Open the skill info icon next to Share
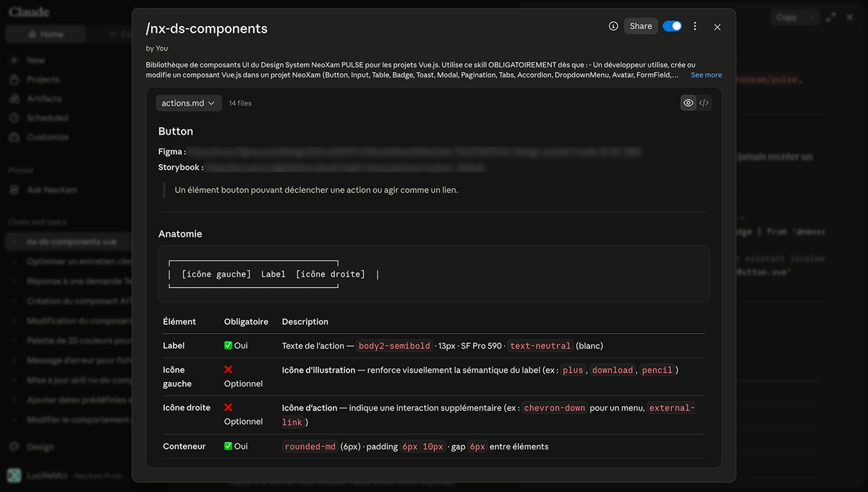The height and width of the screenshot is (492, 868). pos(613,26)
